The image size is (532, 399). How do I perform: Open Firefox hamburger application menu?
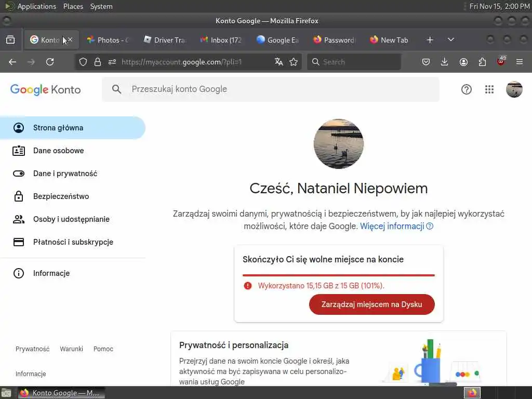coord(520,62)
